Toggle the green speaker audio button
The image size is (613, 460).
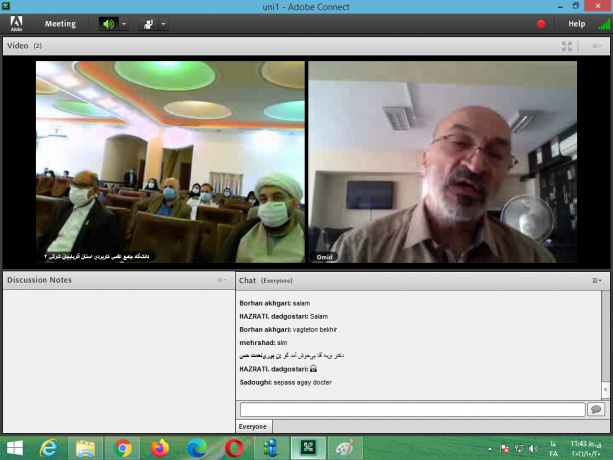tap(108, 24)
